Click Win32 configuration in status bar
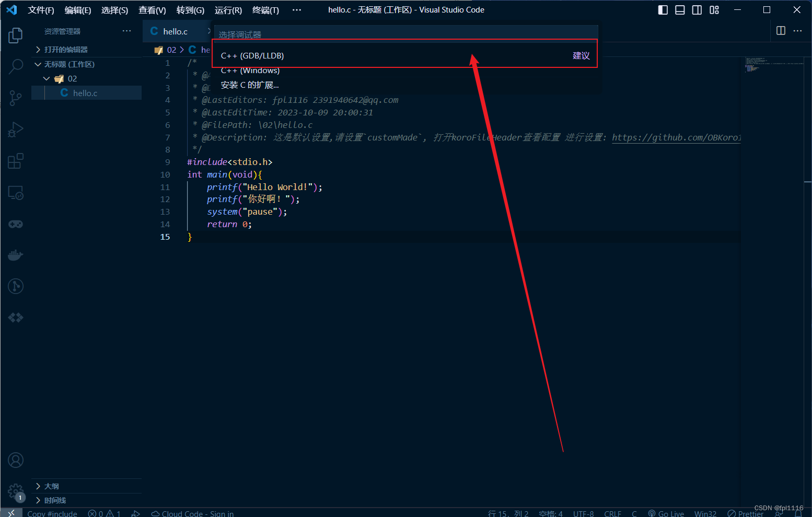The image size is (812, 517). click(705, 514)
